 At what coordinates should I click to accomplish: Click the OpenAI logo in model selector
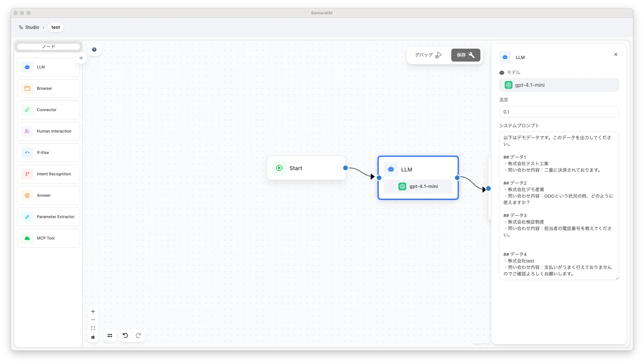(x=509, y=85)
